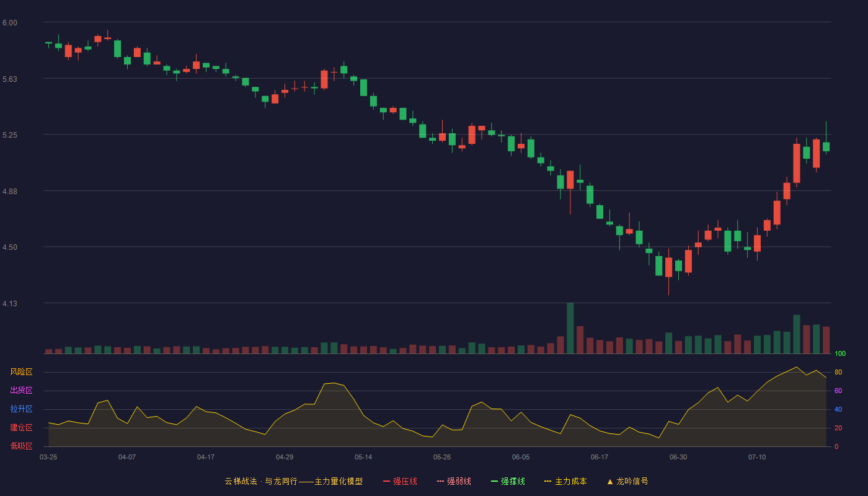Viewport: 868px width, 496px height.
Task: Click the 出货区 zone label
Action: (21, 391)
